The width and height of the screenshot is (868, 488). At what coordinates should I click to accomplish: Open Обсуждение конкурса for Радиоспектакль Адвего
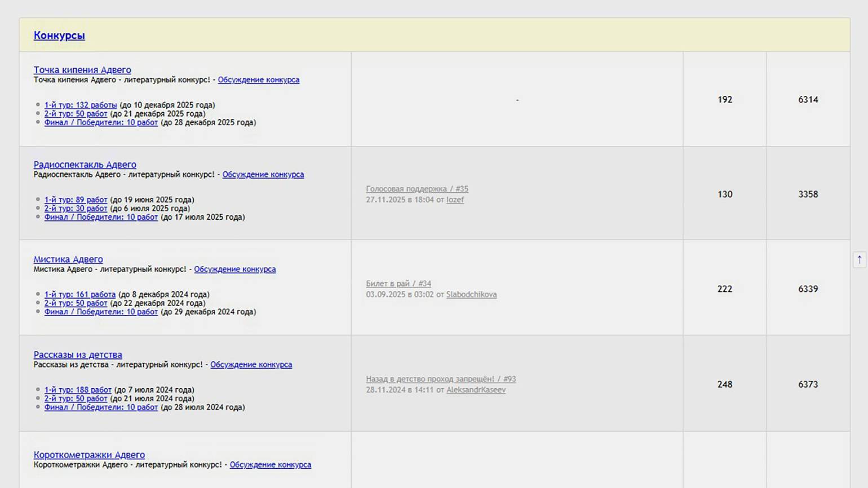coord(263,175)
